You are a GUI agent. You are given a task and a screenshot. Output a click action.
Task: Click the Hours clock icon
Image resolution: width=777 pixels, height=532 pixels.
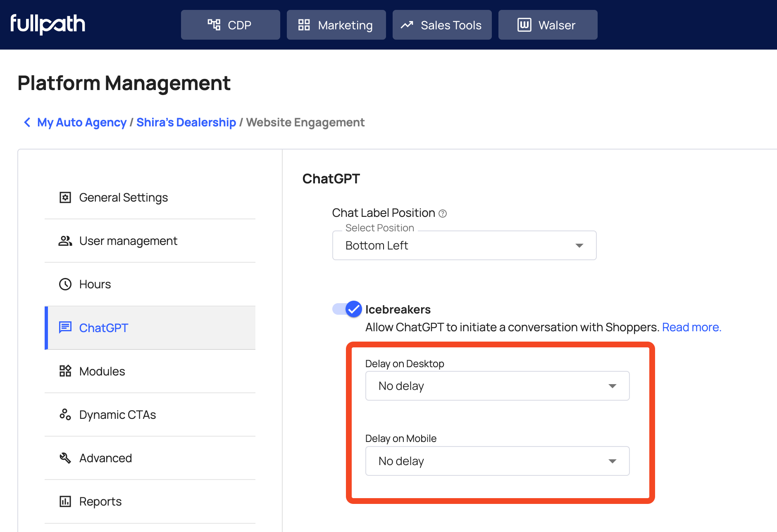(x=65, y=284)
